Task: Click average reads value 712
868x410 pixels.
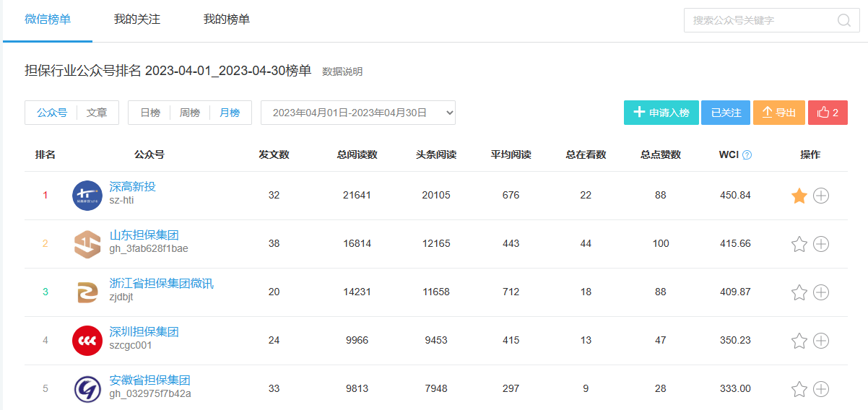Action: [x=511, y=292]
